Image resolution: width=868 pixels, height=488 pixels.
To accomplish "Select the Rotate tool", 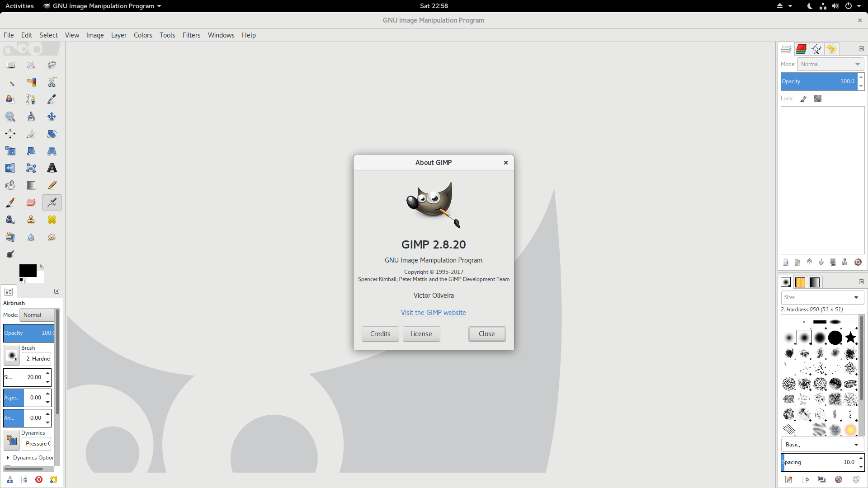I will [52, 134].
